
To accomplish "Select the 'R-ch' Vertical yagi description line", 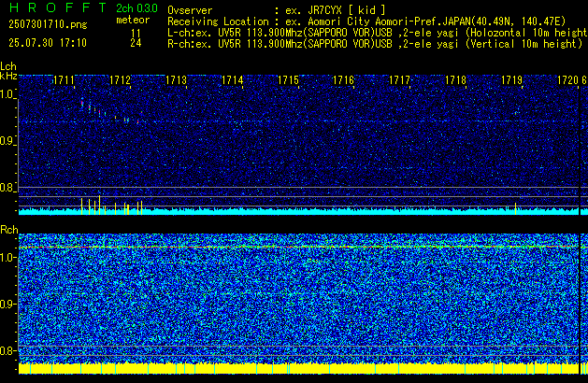I will coord(375,44).
